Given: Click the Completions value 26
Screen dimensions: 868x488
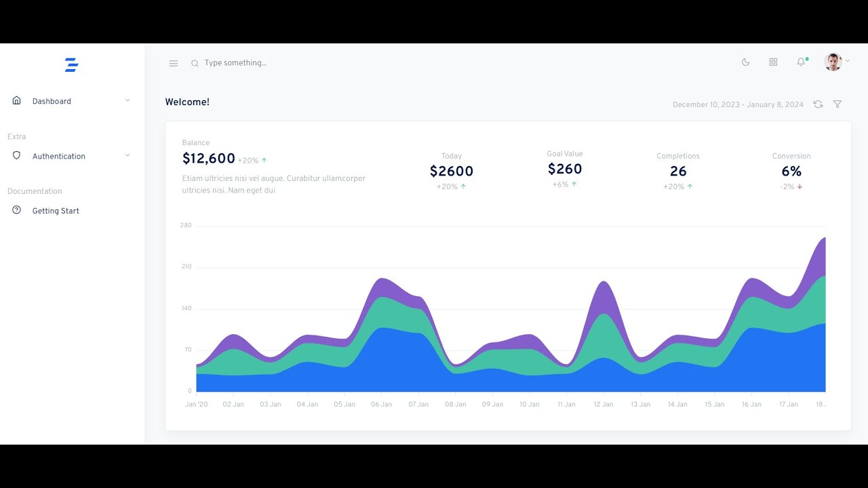Looking at the screenshot, I should [x=678, y=171].
